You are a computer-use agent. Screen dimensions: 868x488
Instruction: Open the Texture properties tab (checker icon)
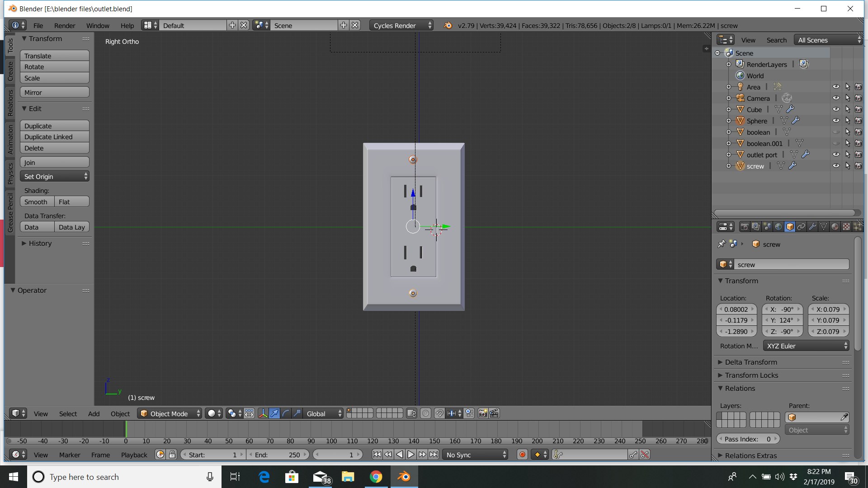click(846, 227)
